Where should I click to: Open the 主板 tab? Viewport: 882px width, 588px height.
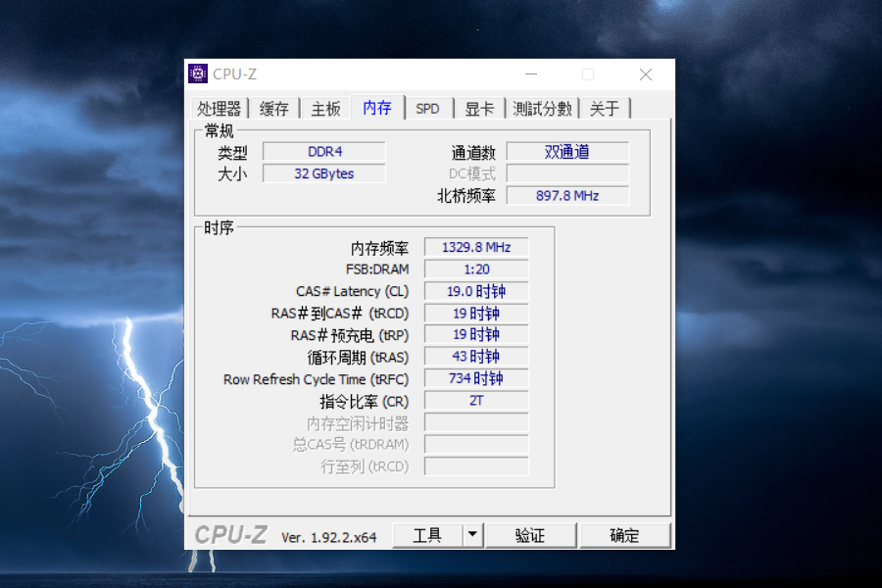(x=325, y=109)
